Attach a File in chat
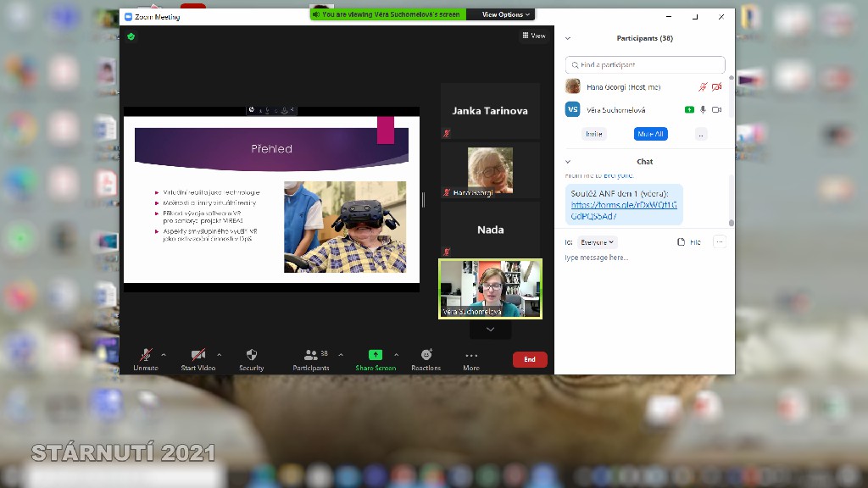The width and height of the screenshot is (868, 488). (x=688, y=242)
